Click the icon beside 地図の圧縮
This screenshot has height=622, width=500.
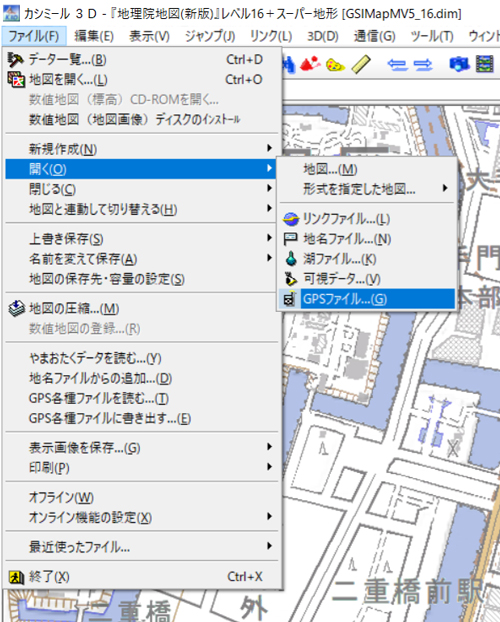[16, 309]
